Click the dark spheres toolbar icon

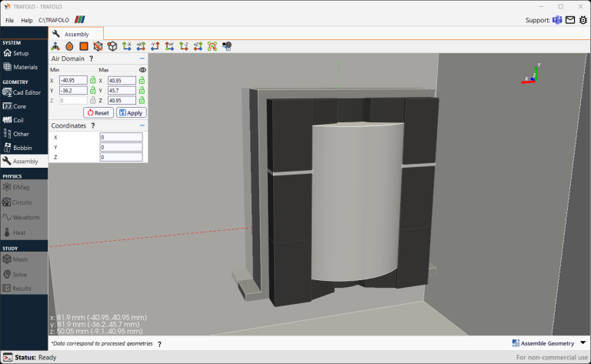226,46
